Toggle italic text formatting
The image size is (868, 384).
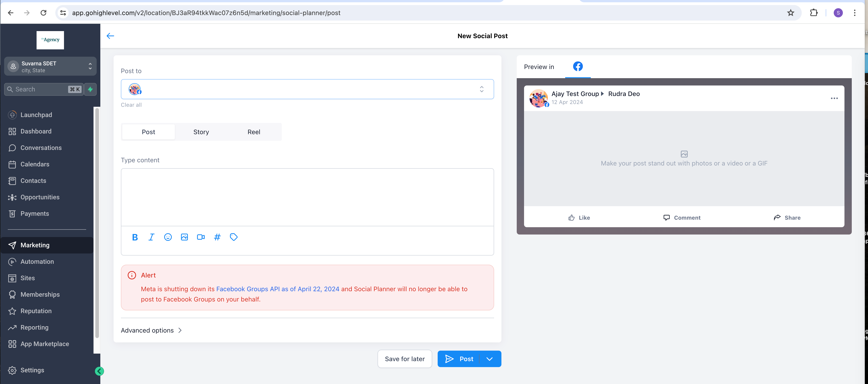pos(151,237)
